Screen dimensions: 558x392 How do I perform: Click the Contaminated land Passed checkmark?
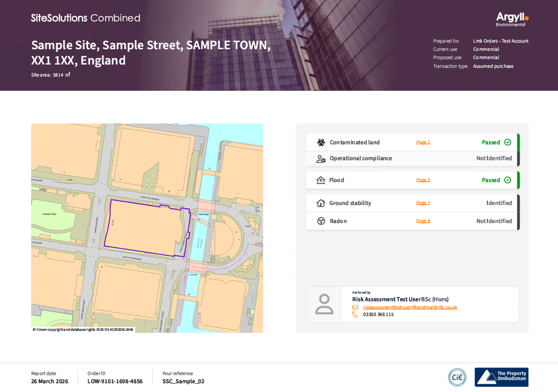pos(508,143)
